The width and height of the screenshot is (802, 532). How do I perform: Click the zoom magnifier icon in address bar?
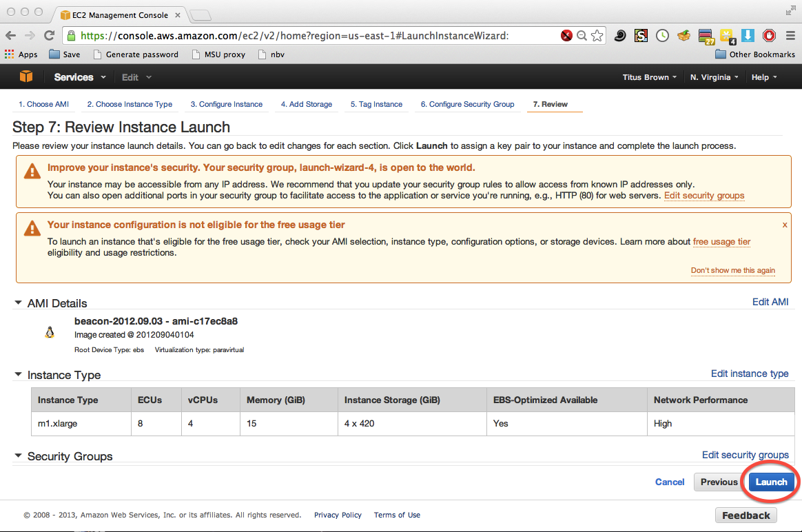(582, 35)
